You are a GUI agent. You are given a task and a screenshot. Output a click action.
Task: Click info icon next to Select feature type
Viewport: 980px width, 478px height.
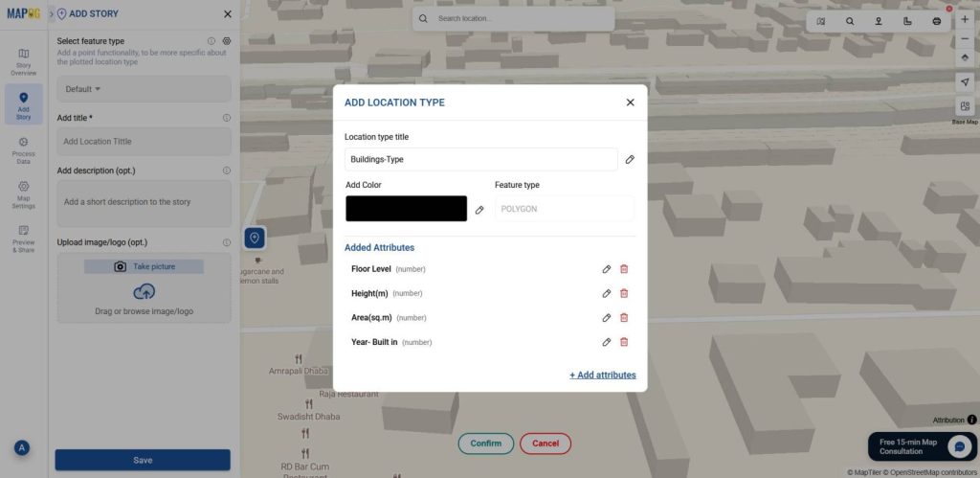[212, 40]
